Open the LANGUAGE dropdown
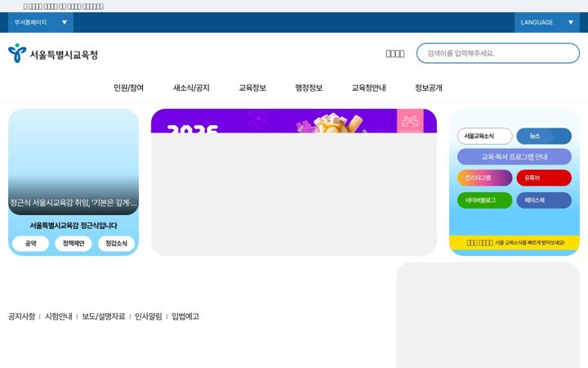The height and width of the screenshot is (368, 588). (x=546, y=23)
